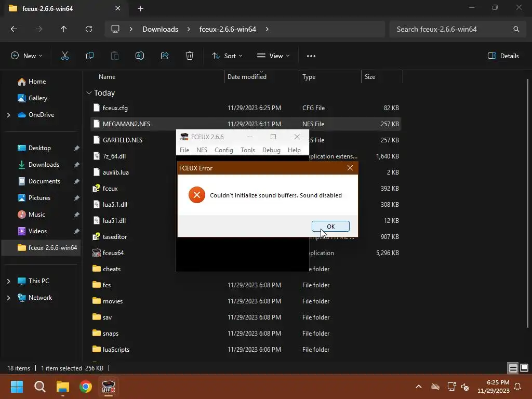Open the Tools menu in FCEUX

point(248,150)
